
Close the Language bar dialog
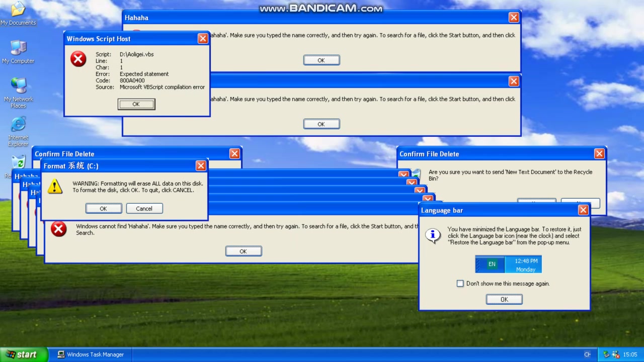(583, 210)
